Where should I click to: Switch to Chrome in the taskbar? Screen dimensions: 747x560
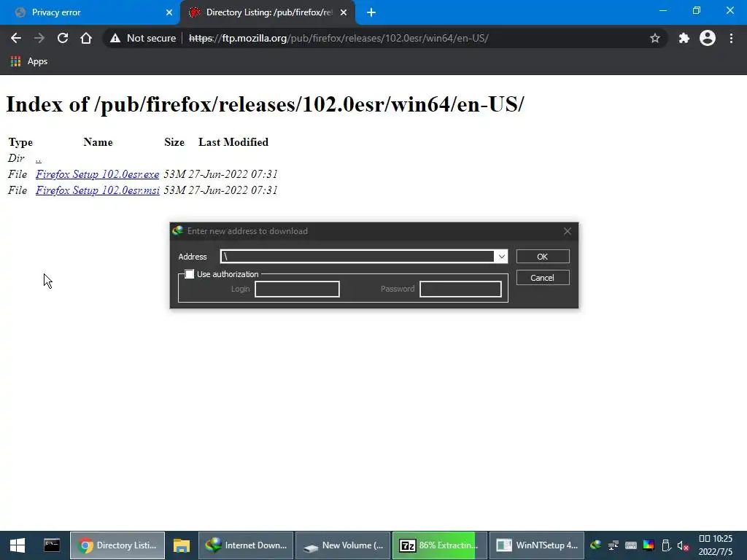click(117, 545)
